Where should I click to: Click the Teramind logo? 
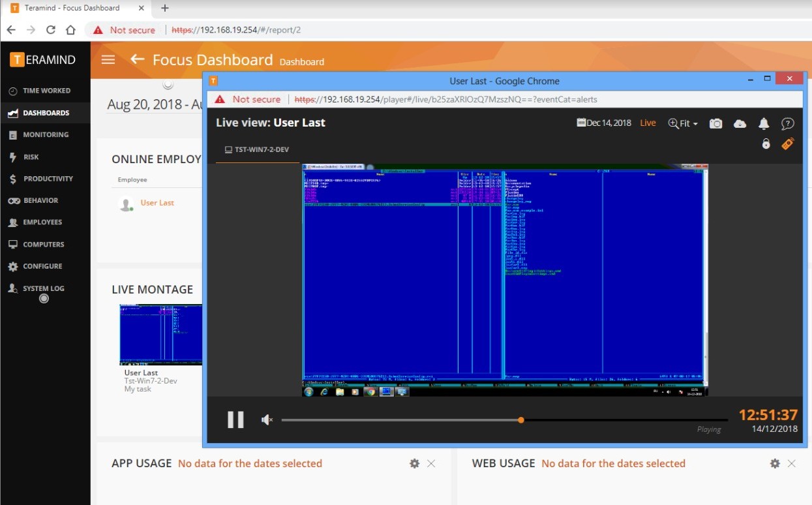pyautogui.click(x=43, y=59)
